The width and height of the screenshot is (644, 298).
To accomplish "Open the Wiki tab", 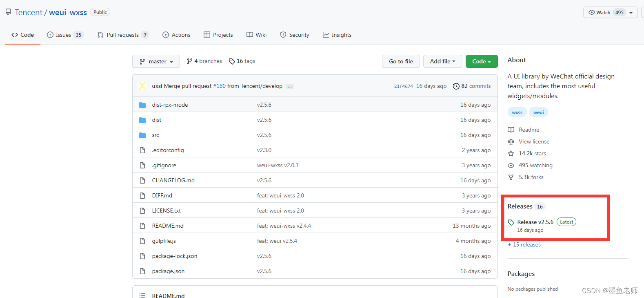I will coord(256,35).
